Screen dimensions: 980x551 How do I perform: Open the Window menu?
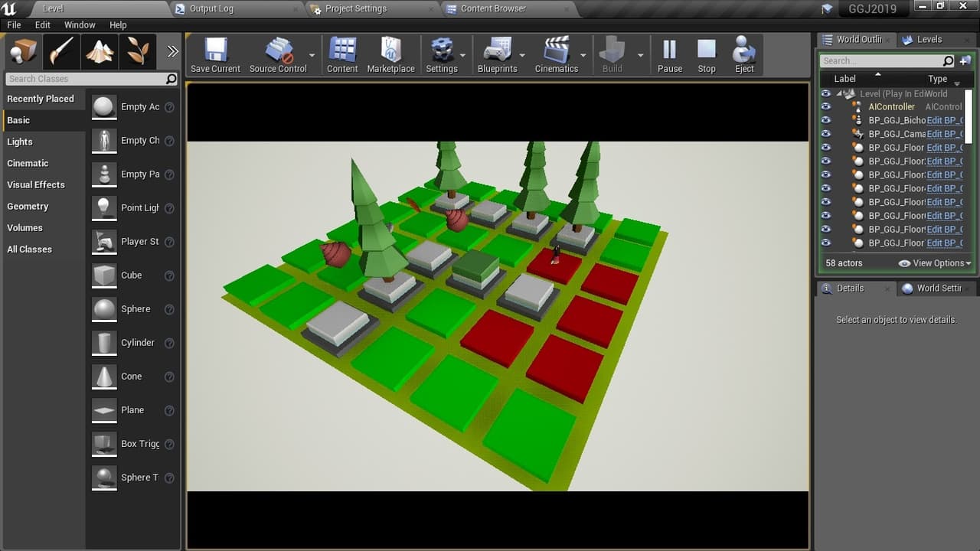point(80,25)
